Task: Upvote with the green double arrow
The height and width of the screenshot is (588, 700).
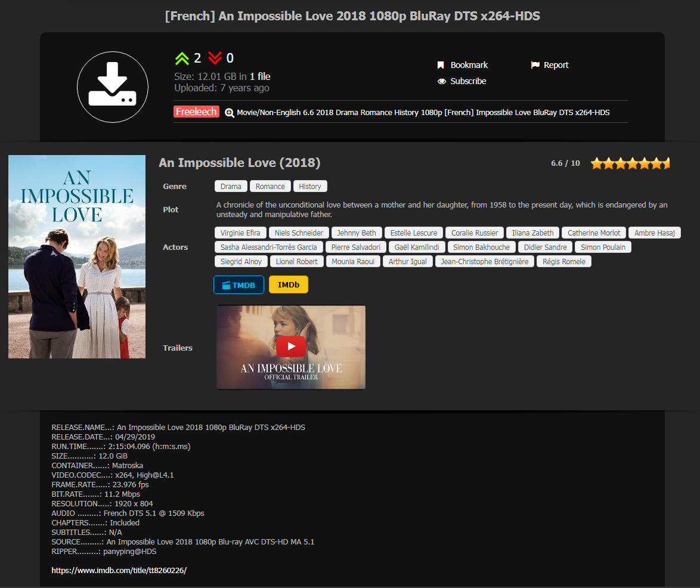Action: [x=182, y=58]
